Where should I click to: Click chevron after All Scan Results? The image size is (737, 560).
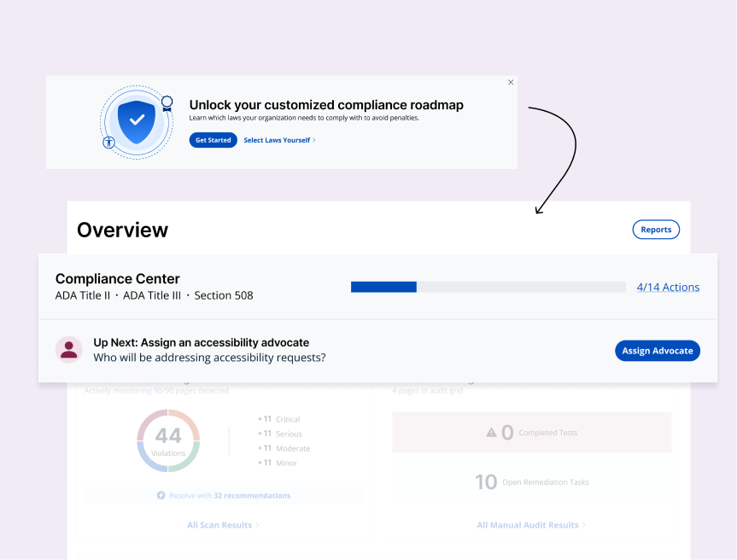coord(257,525)
